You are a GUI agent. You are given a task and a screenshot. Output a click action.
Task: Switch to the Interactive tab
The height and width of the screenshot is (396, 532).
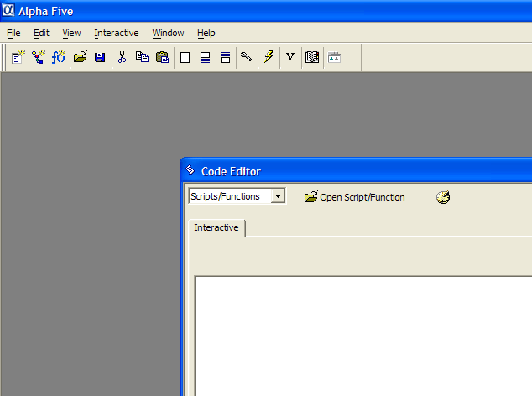pos(216,227)
